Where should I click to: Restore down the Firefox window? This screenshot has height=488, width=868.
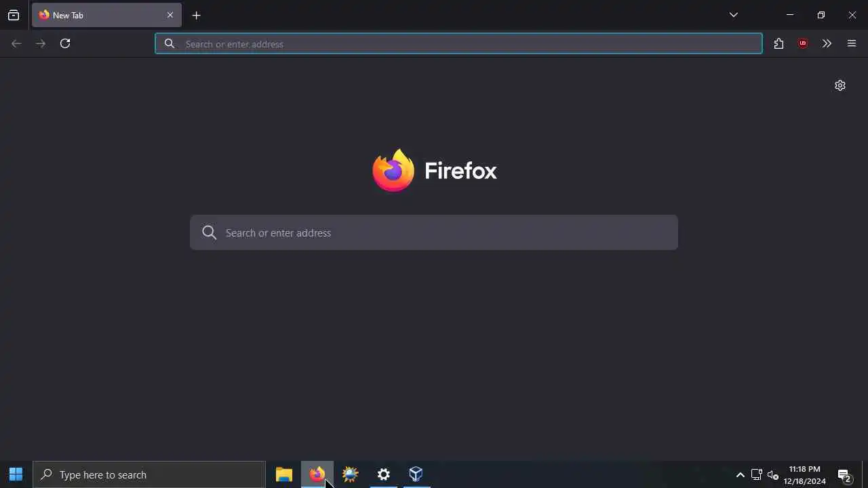[821, 15]
